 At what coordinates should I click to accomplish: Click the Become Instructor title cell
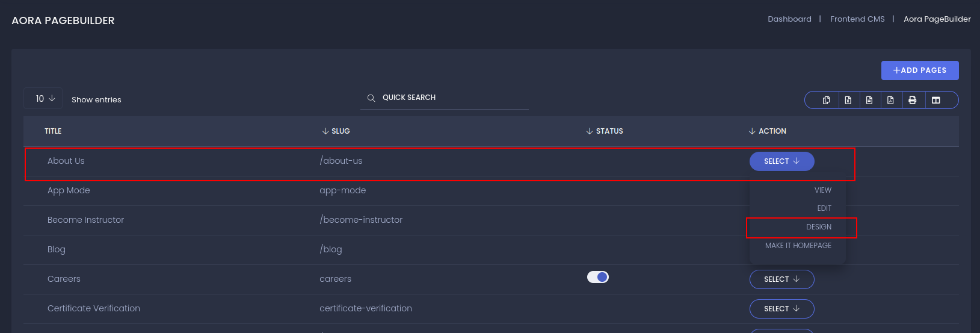pyautogui.click(x=85, y=220)
